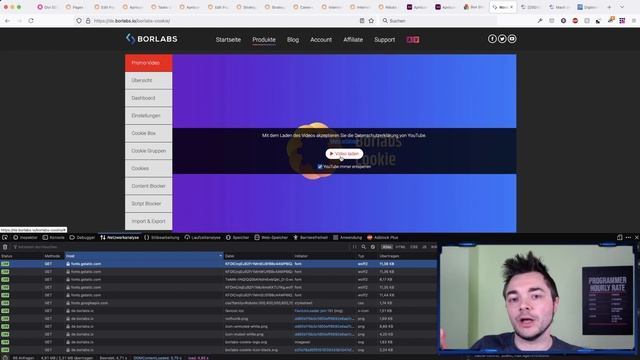Filter requests by HTML type
Image resolution: width=640 pixels, height=360 pixels.
tap(400, 247)
